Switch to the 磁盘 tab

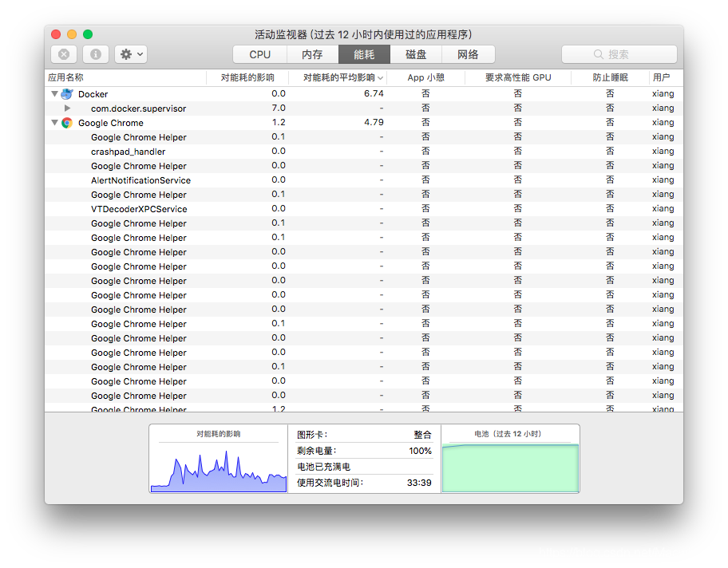click(416, 54)
